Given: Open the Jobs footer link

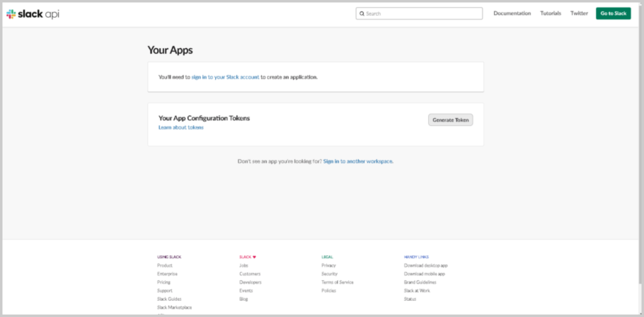Looking at the screenshot, I should (x=244, y=265).
